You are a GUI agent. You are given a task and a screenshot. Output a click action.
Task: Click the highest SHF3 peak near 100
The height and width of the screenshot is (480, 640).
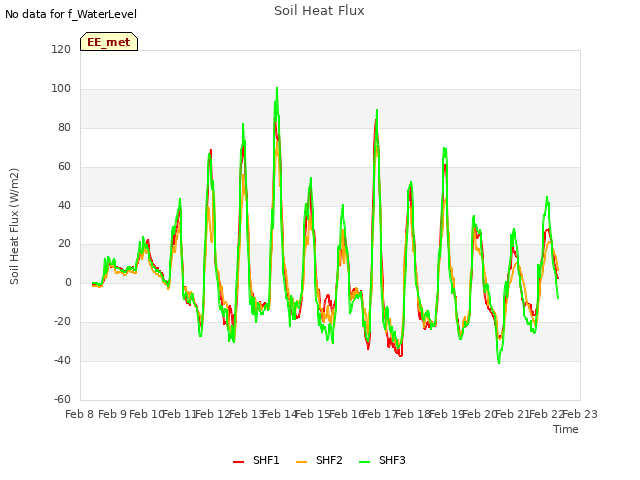coord(277,88)
